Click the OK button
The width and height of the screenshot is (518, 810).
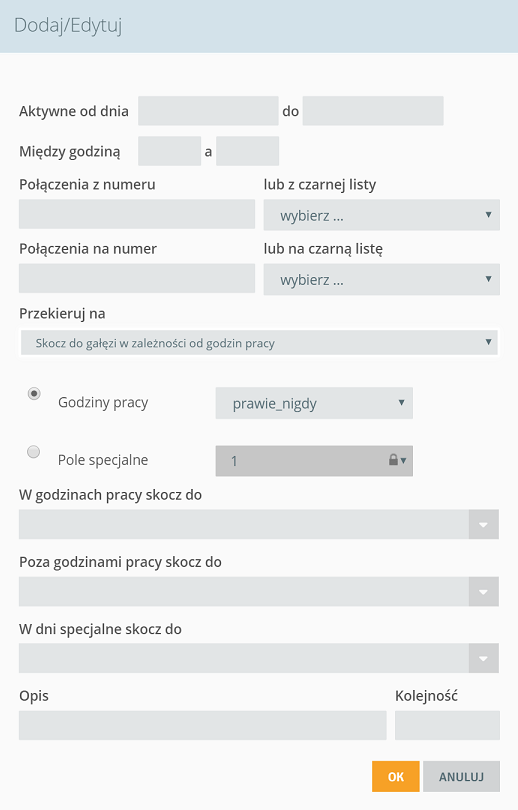[x=396, y=776]
